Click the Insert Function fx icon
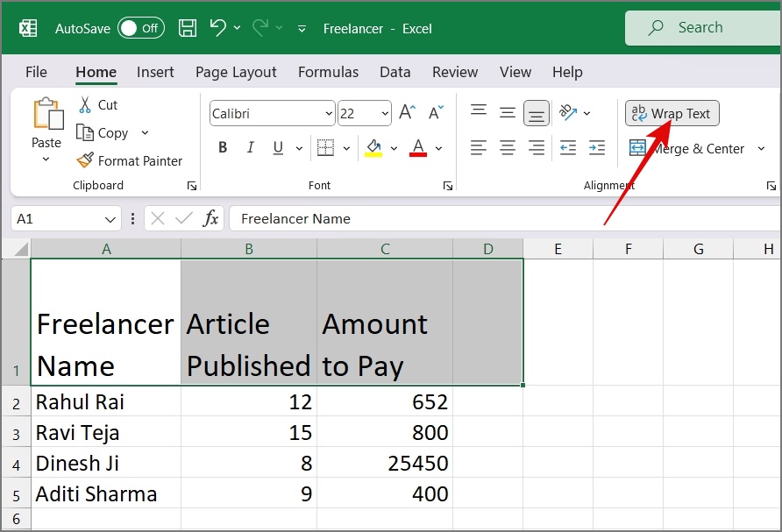The width and height of the screenshot is (782, 532). (x=210, y=218)
